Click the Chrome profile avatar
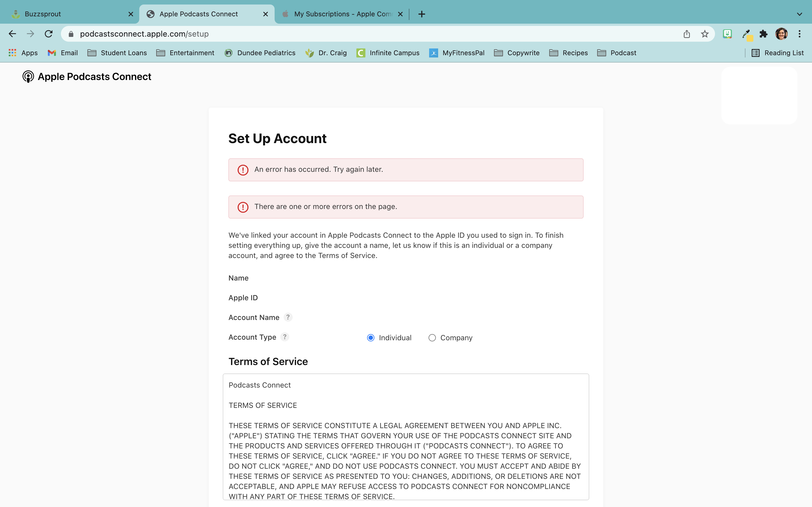 [781, 34]
